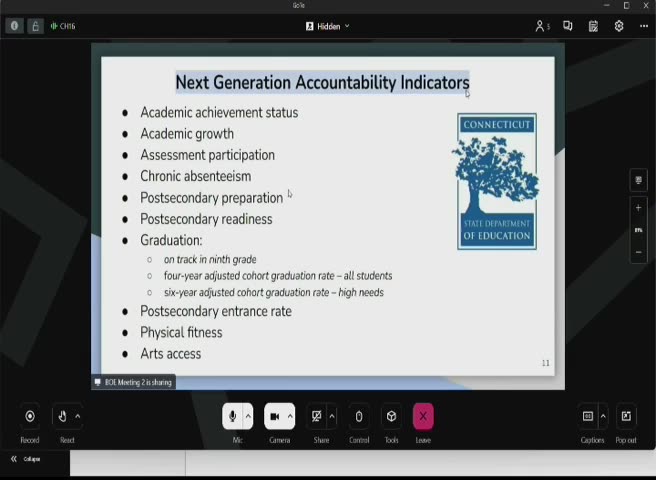This screenshot has width=656, height=480.
Task: Click 'four-year adjusted cohort graduation rate' line
Action: tap(278, 276)
